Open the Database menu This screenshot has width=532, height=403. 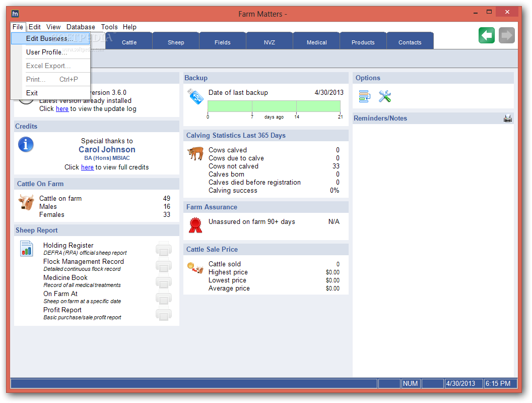click(81, 27)
